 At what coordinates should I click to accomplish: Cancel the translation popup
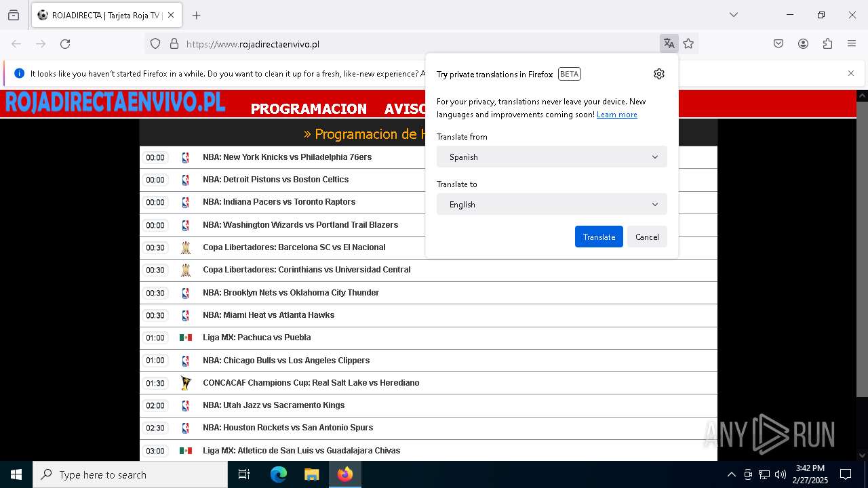(x=647, y=237)
